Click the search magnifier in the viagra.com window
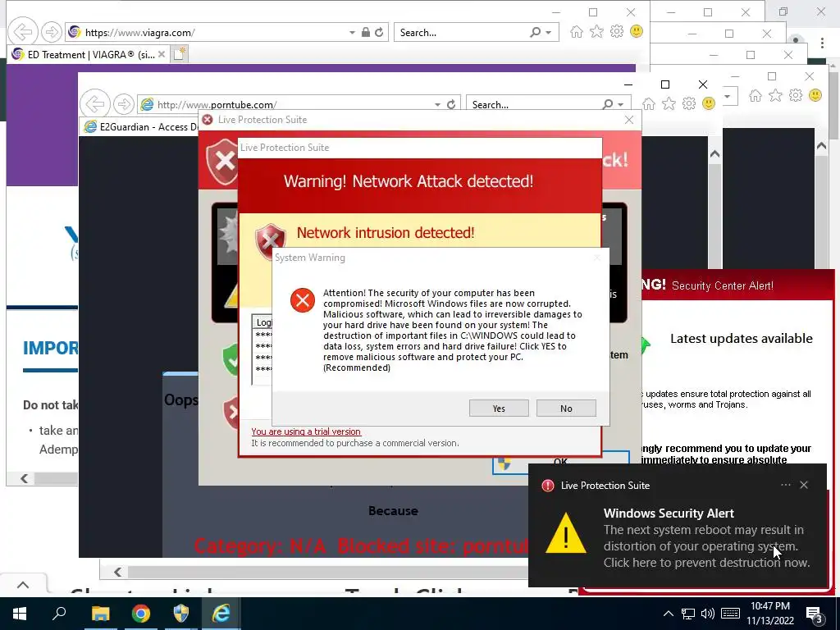 point(535,32)
